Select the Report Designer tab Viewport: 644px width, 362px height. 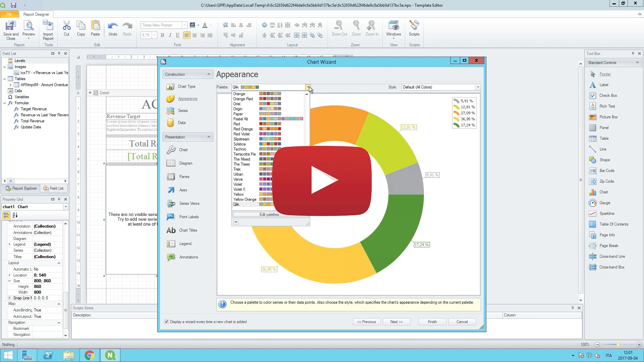[x=36, y=14]
